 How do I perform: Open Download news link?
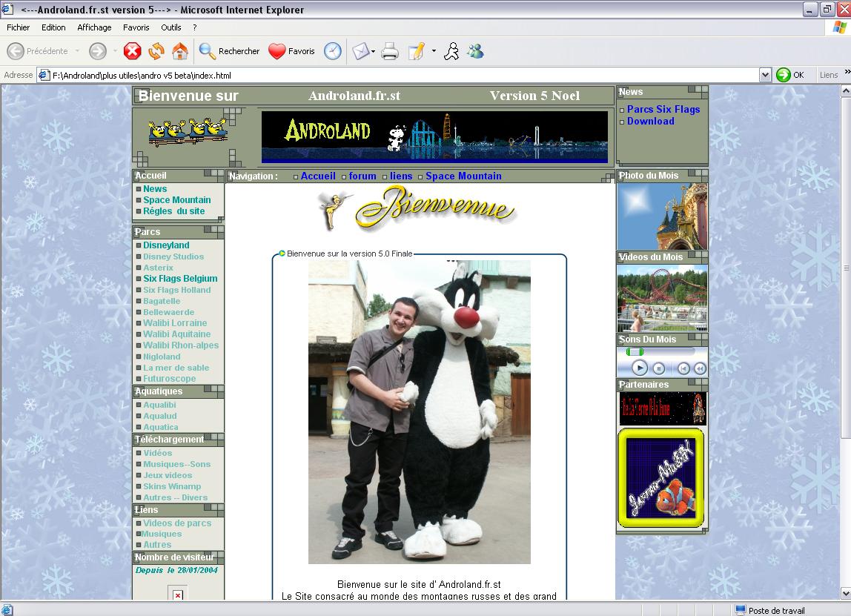(651, 121)
